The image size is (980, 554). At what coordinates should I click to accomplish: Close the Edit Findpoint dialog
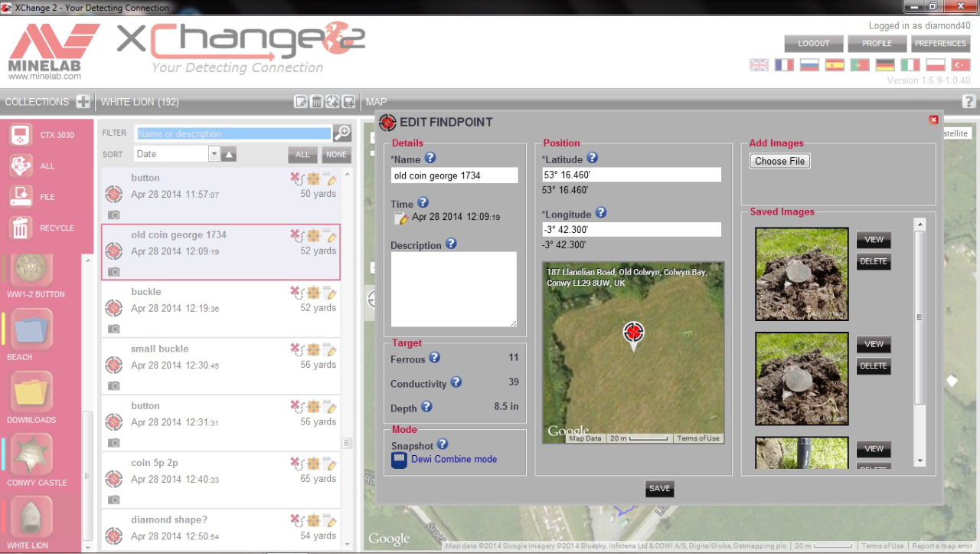[x=933, y=120]
